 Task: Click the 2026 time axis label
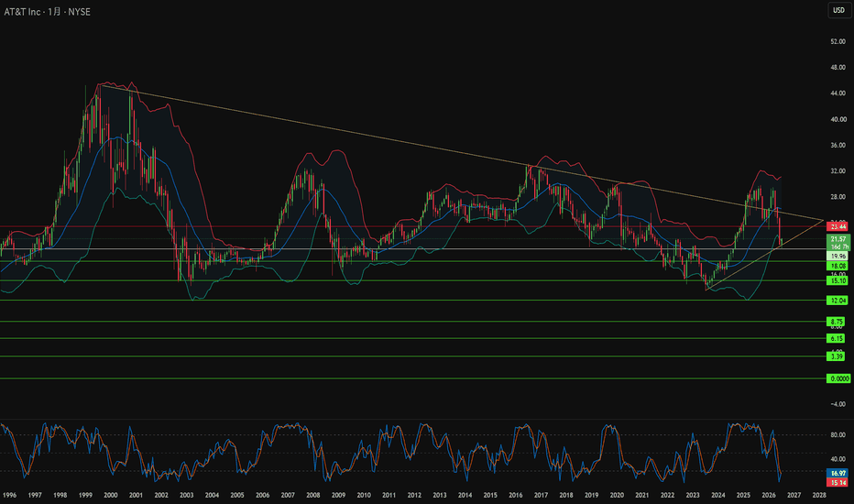point(769,495)
